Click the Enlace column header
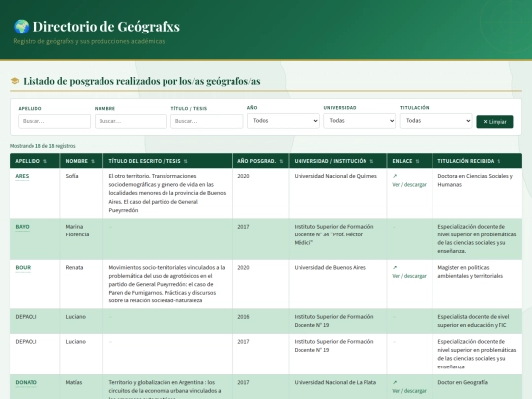Image resolution: width=532 pixels, height=399 pixels. (410, 161)
